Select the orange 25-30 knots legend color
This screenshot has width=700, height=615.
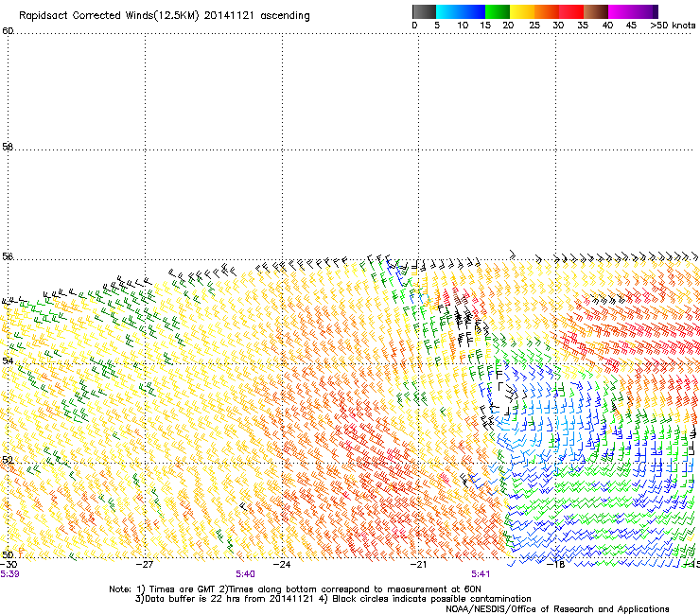point(547,11)
